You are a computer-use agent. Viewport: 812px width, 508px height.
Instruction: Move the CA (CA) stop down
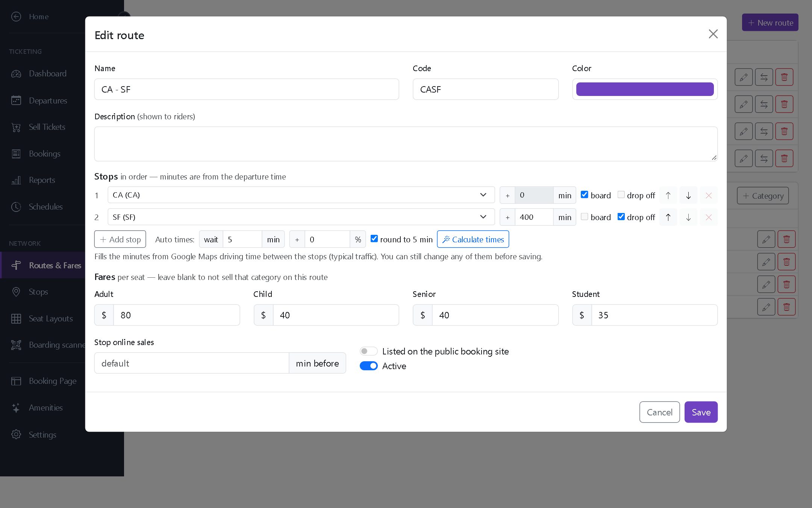coord(688,195)
